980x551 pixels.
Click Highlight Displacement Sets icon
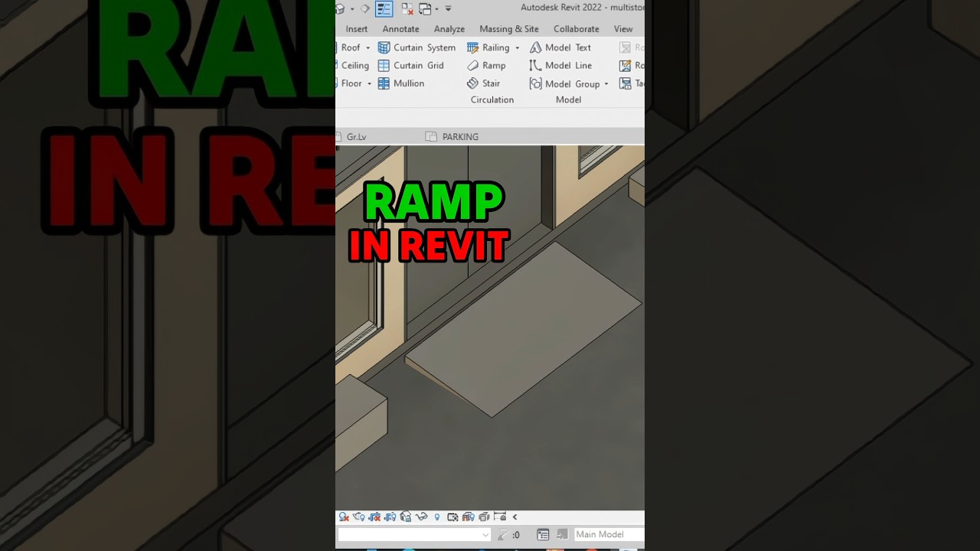pyautogui.click(x=484, y=517)
